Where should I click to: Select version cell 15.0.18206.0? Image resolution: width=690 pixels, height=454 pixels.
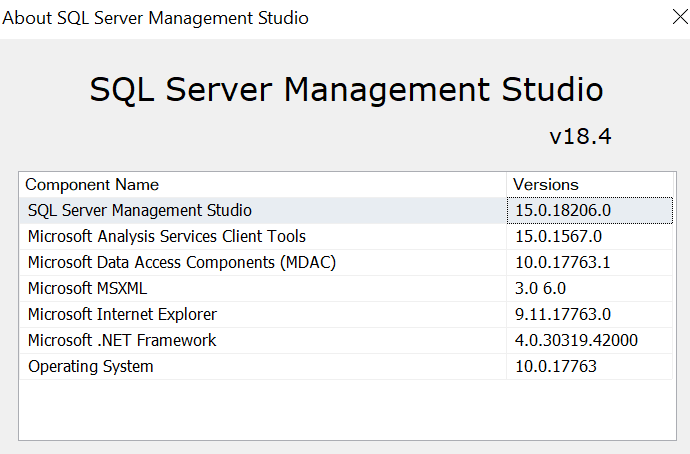(x=590, y=210)
